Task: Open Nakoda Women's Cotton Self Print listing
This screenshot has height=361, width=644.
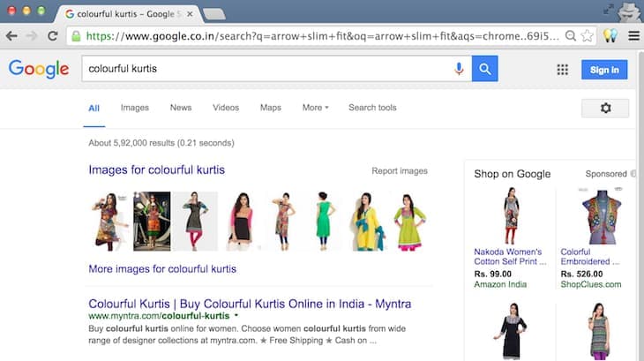Action: (510, 257)
